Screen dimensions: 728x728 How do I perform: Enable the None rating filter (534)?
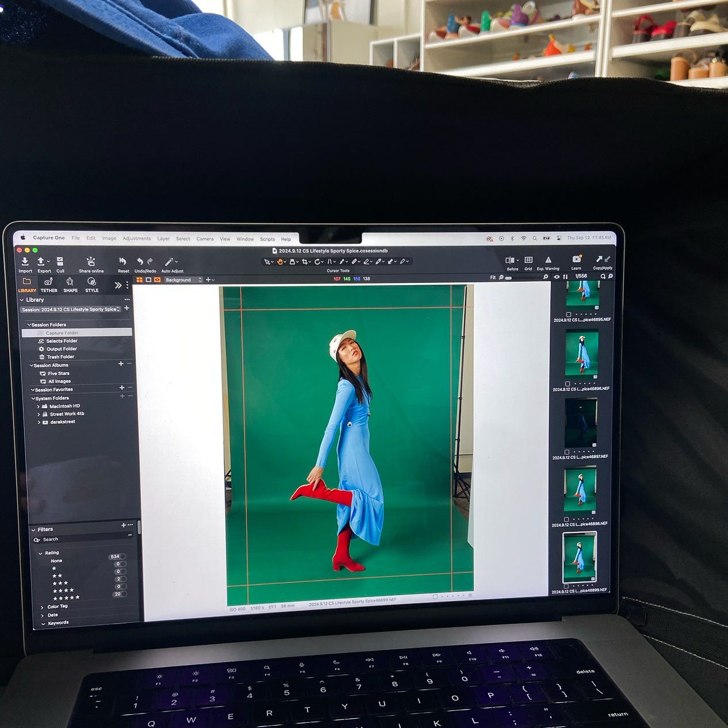tap(117, 557)
